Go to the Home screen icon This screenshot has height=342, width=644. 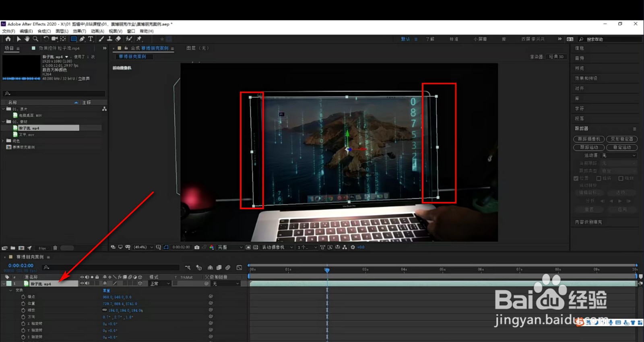click(x=8, y=39)
